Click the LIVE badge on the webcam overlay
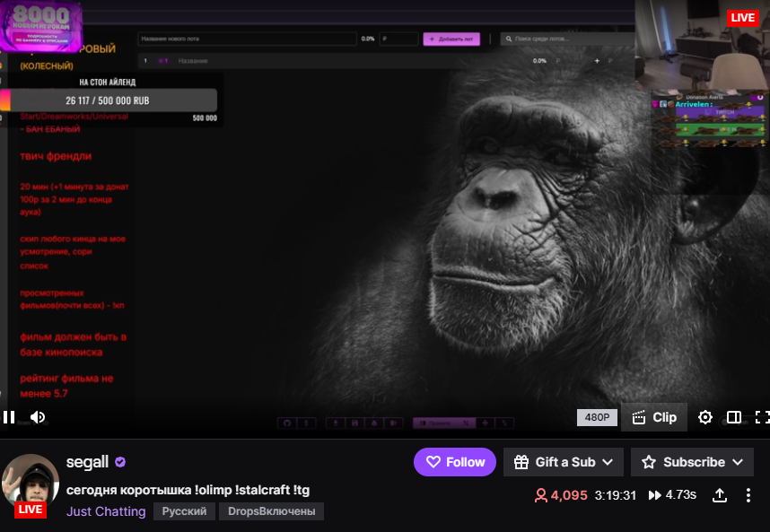 pyautogui.click(x=742, y=18)
